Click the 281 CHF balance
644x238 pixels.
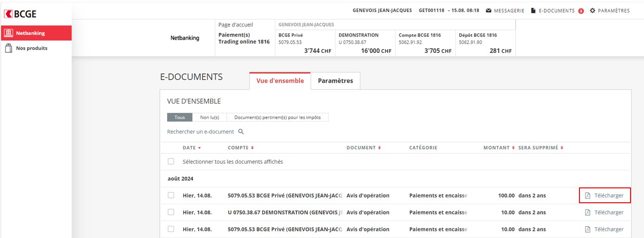501,51
